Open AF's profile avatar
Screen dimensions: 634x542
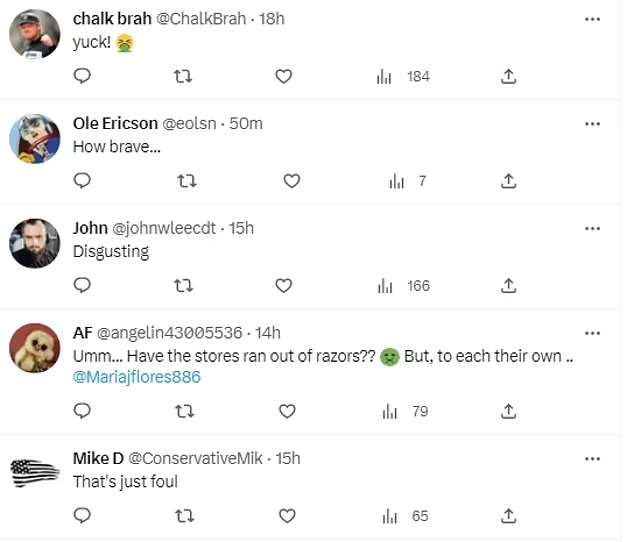[x=34, y=349]
